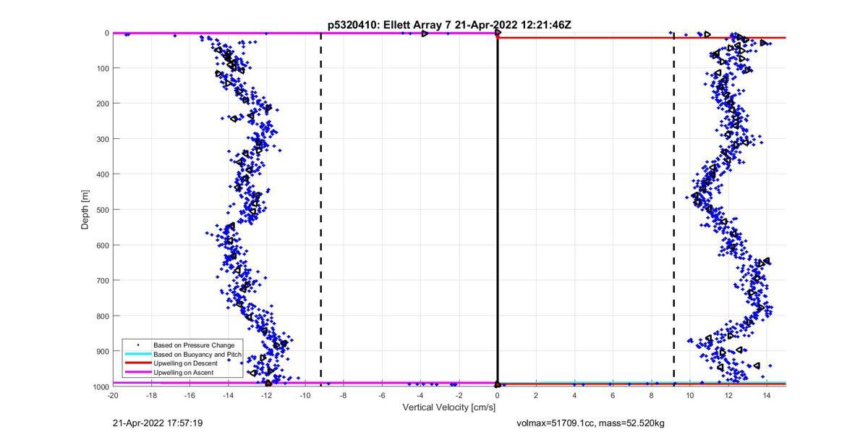The width and height of the screenshot is (868, 435).
Task: Click the 'Depth [m]' y-axis label
Action: pos(85,210)
